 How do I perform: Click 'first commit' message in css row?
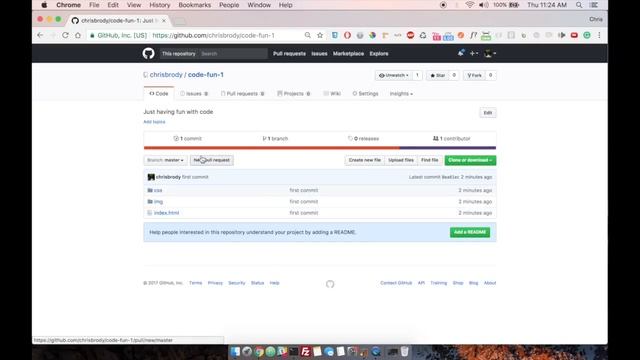coord(304,190)
